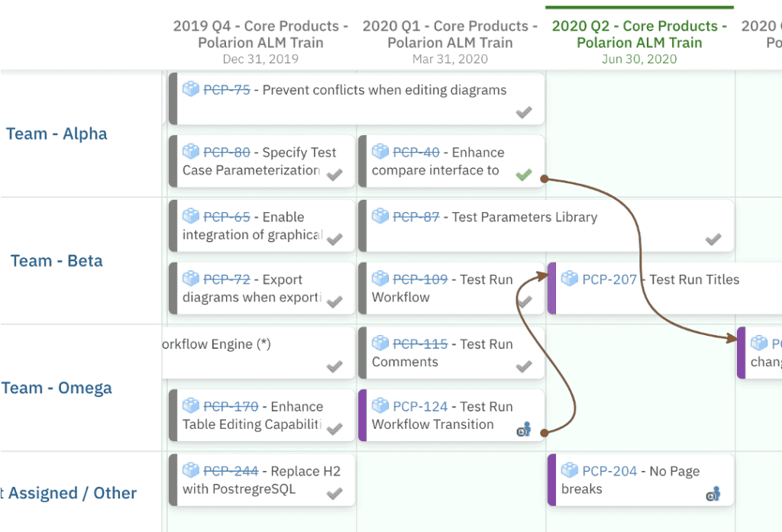Viewport: 782px width, 532px height.
Task: Click the feature cube icon beside PCP-87
Action: pyautogui.click(x=380, y=215)
